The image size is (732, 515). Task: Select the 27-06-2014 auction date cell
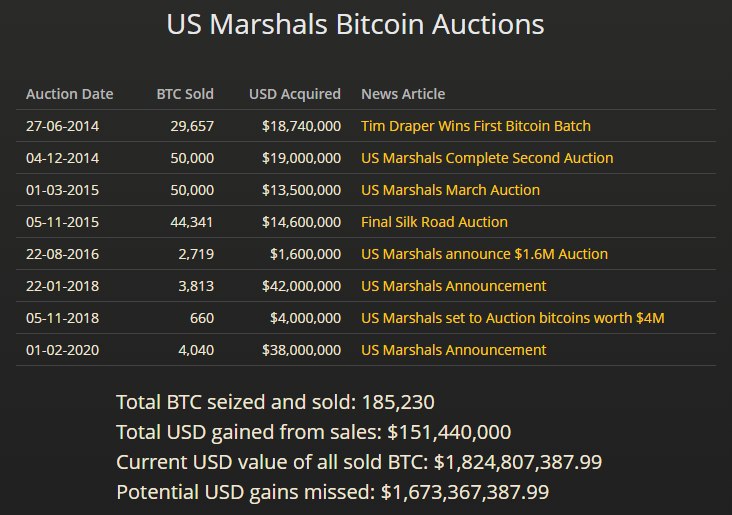coord(62,126)
